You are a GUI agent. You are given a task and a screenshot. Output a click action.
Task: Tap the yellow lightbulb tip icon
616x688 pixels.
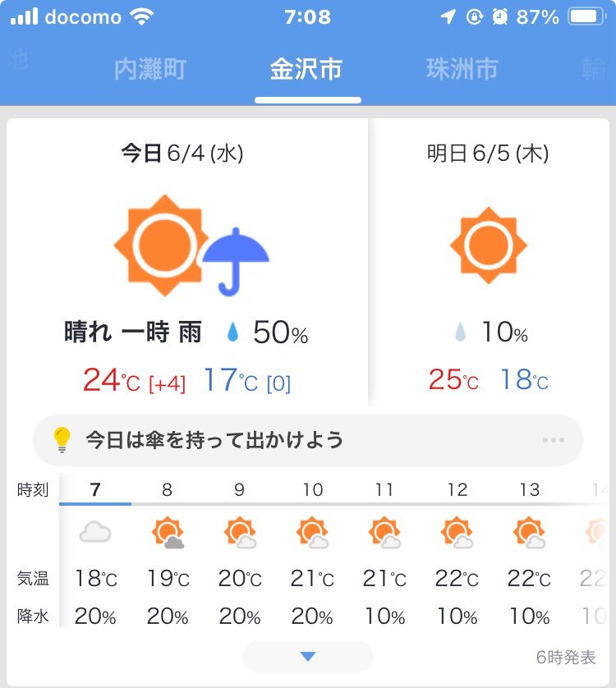pyautogui.click(x=62, y=439)
